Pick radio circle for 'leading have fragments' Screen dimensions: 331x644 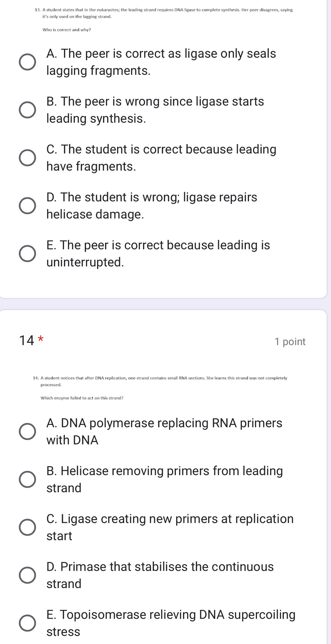[27, 158]
